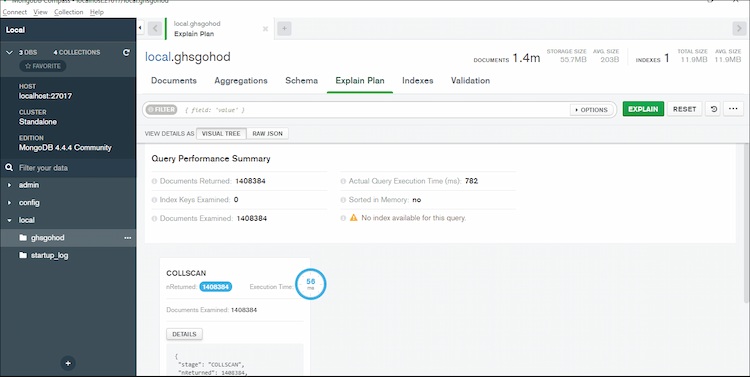
Task: Open the Help menu
Action: (x=97, y=12)
